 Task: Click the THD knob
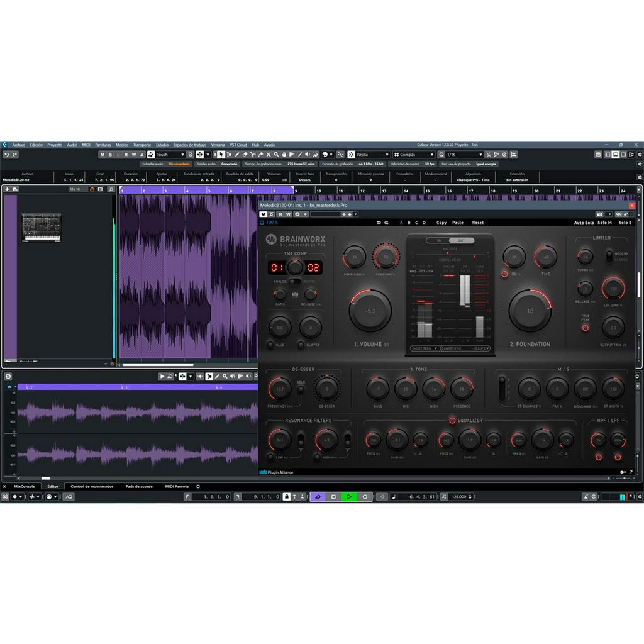pyautogui.click(x=545, y=257)
